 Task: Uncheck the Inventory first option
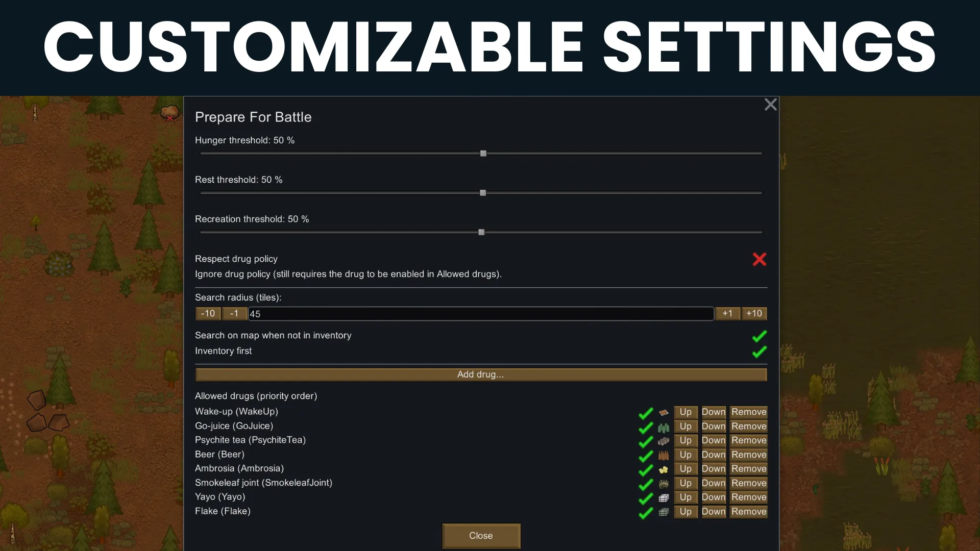759,352
